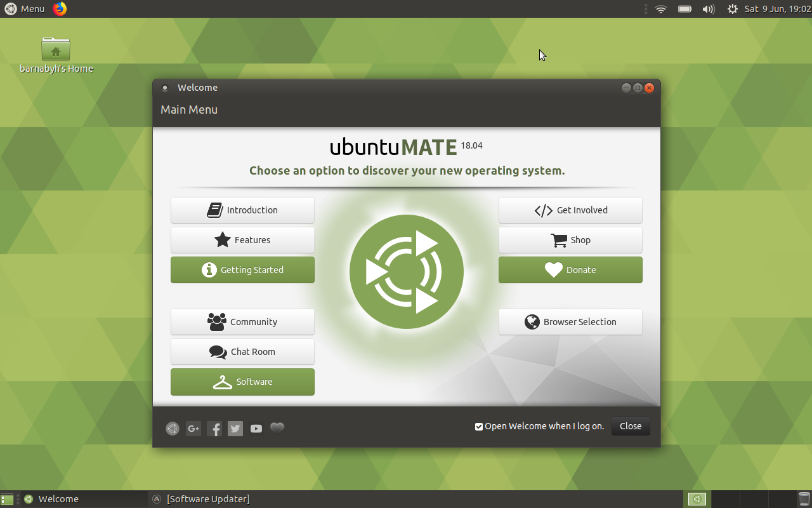Launch Firefox from the top panel
The height and width of the screenshot is (508, 812).
coord(60,9)
